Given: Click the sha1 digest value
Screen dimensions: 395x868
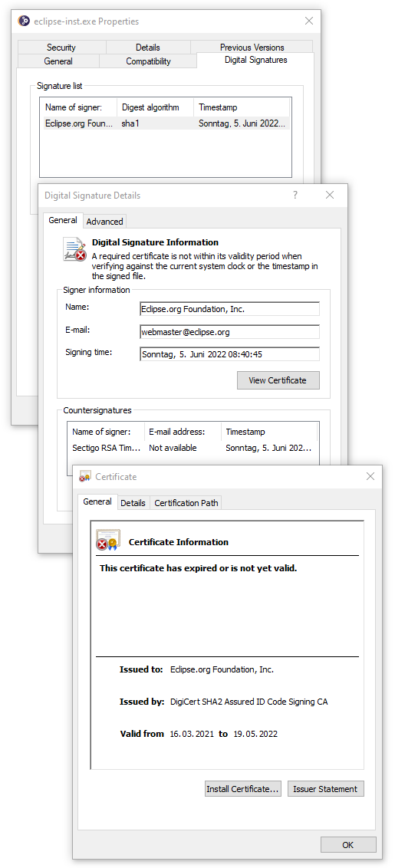Looking at the screenshot, I should [130, 123].
